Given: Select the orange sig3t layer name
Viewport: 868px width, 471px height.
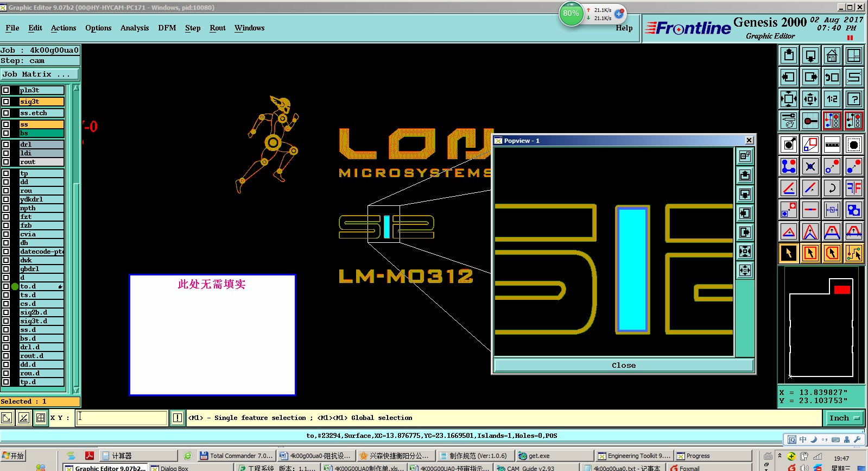Looking at the screenshot, I should click(42, 102).
